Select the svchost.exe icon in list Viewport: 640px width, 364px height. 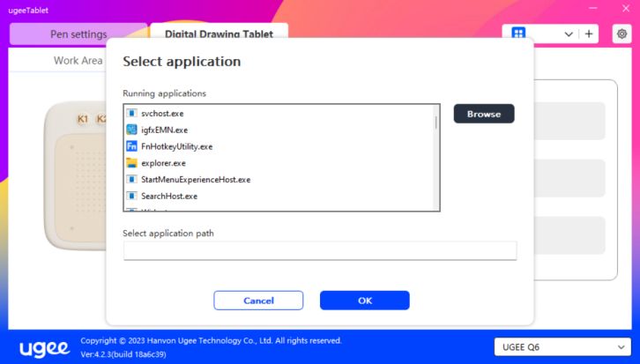pos(131,114)
